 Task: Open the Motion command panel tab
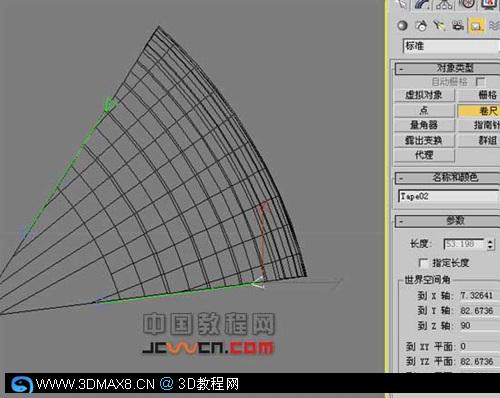click(467, 4)
